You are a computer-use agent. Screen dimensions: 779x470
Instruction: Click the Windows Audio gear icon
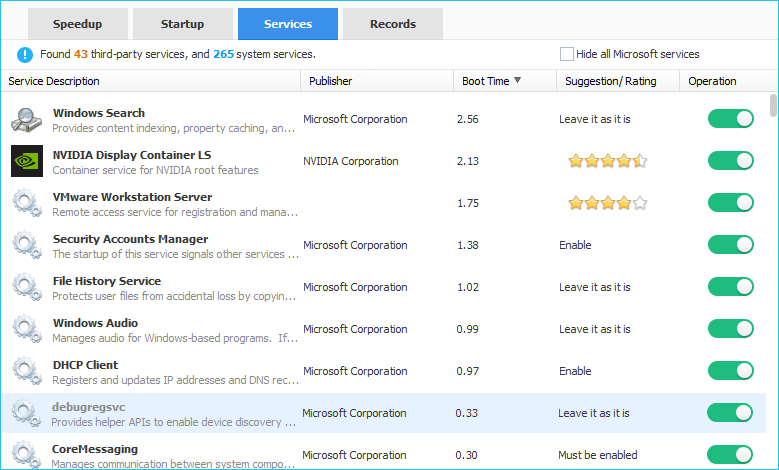[x=27, y=329]
